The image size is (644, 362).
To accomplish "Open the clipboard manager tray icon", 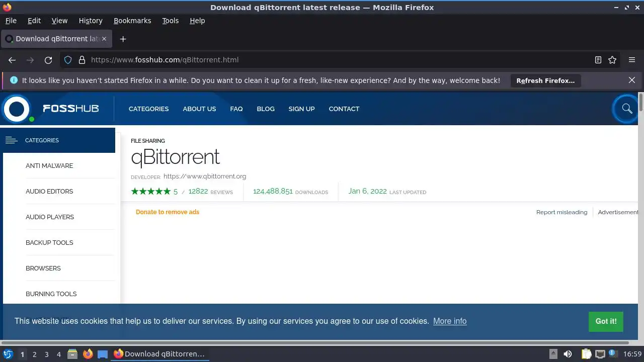I will [586, 354].
